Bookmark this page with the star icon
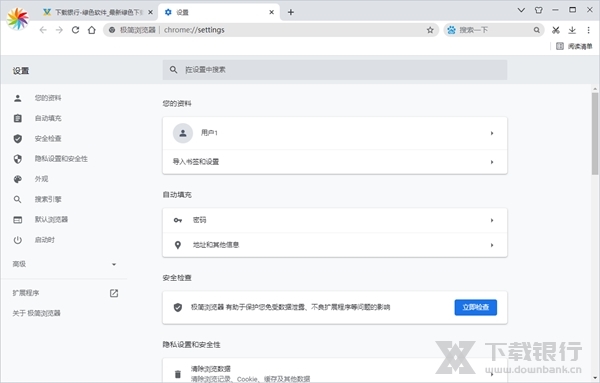 (430, 30)
